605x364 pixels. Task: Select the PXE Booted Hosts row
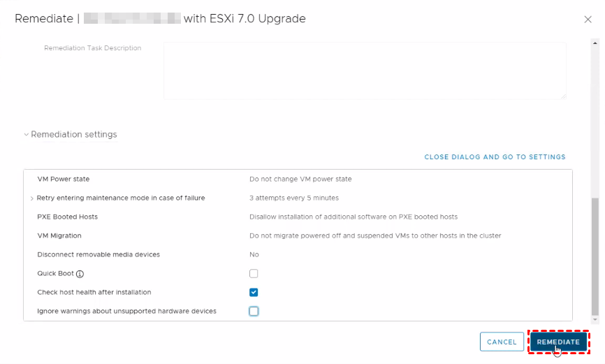67,217
